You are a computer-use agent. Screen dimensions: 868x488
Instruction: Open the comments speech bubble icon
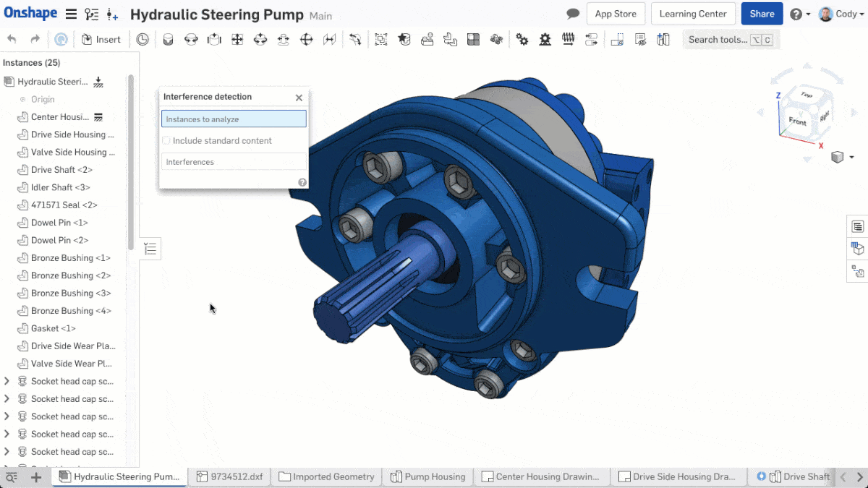click(x=573, y=14)
